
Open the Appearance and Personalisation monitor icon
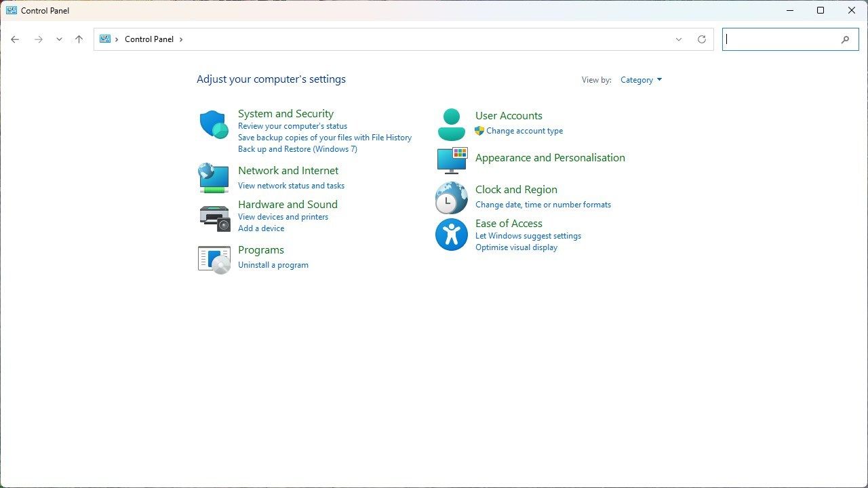click(x=452, y=161)
